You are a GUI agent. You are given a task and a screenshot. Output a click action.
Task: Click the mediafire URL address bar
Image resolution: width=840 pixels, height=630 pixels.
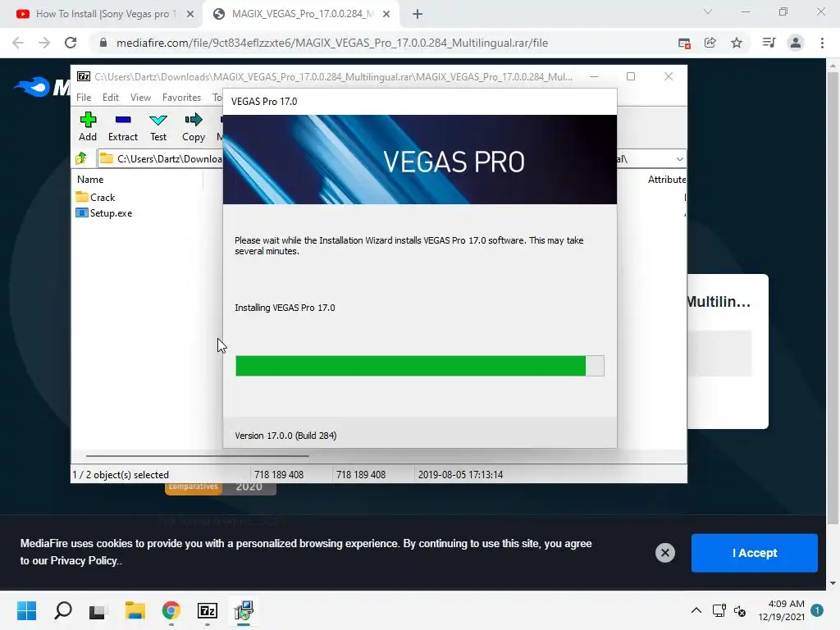click(x=332, y=43)
